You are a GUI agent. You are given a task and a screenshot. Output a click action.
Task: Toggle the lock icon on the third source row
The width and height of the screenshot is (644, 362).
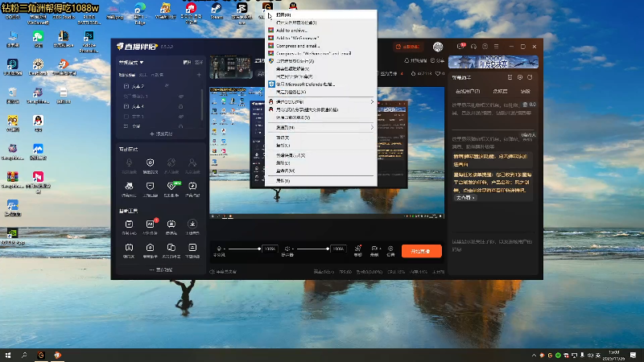(x=180, y=106)
